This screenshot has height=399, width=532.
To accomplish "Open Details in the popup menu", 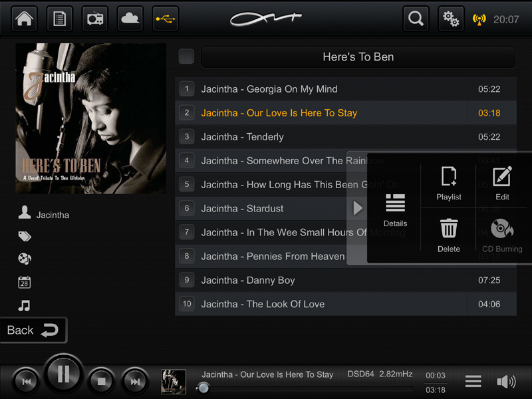I will click(395, 210).
